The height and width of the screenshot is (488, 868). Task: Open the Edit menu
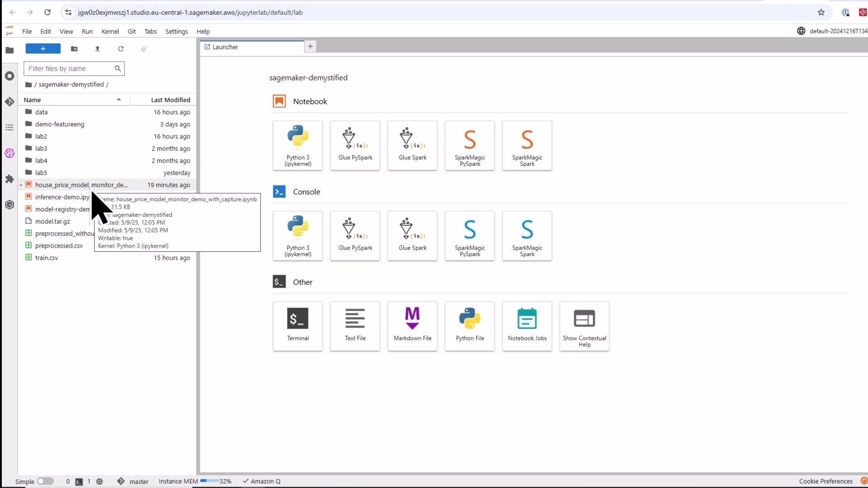tap(46, 32)
